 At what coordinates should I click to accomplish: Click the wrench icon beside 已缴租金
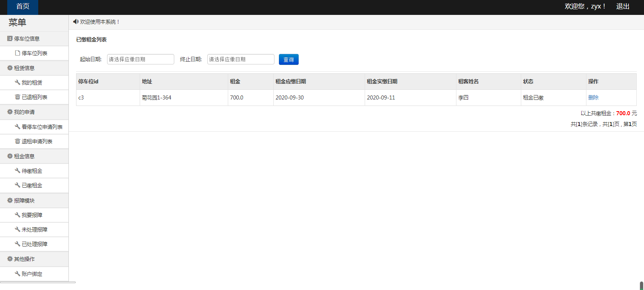pyautogui.click(x=17, y=185)
